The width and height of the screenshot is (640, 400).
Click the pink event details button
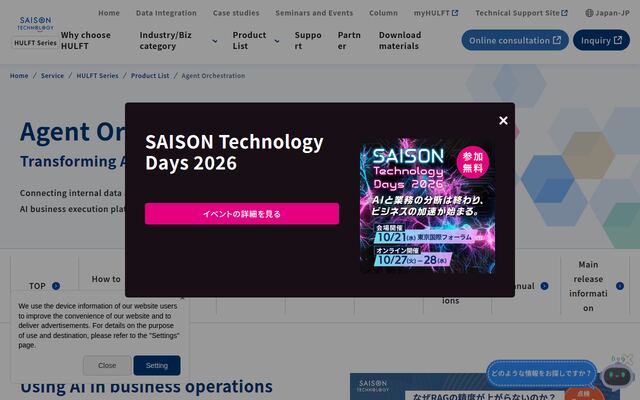click(242, 213)
